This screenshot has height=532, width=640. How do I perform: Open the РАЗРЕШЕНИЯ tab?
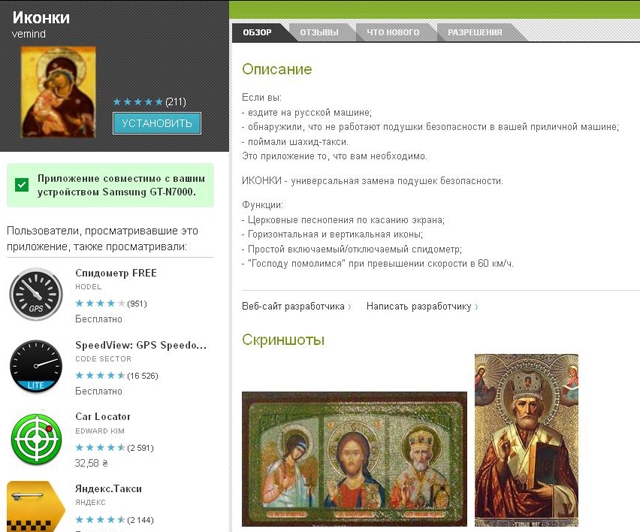pos(475,32)
